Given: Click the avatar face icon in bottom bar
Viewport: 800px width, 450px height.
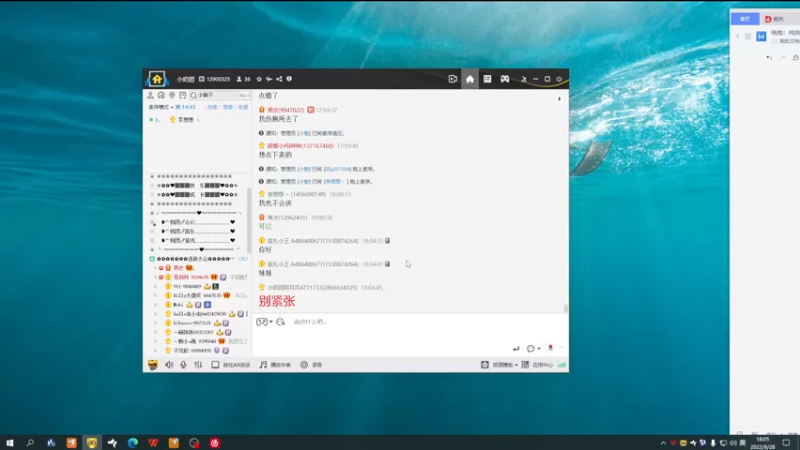Looking at the screenshot, I should [x=153, y=365].
